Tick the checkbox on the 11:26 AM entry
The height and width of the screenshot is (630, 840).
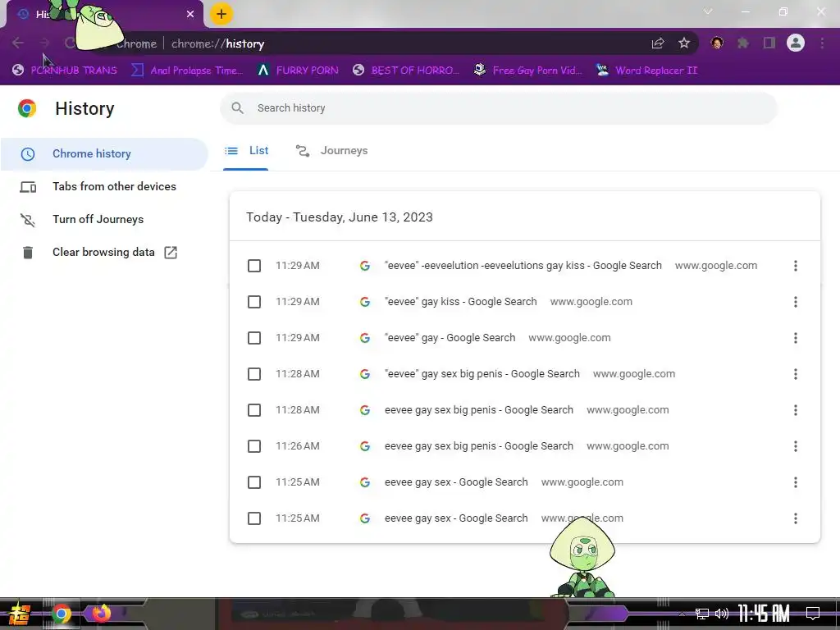coord(254,446)
